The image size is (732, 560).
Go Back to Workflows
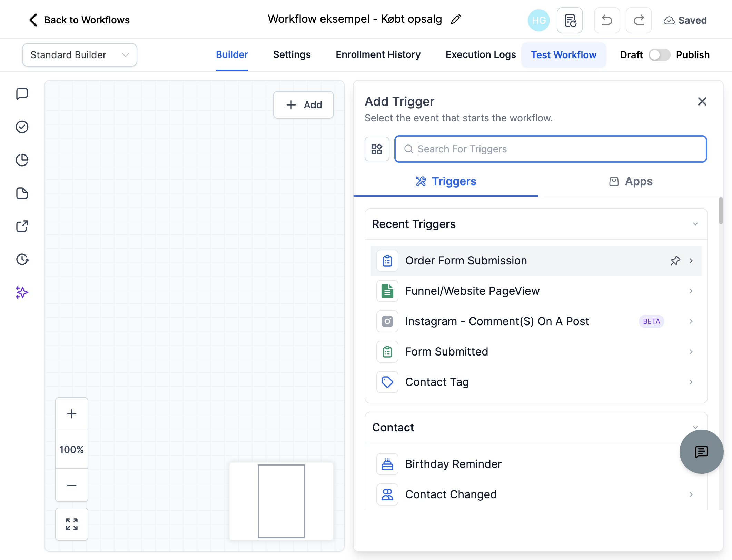(x=79, y=20)
